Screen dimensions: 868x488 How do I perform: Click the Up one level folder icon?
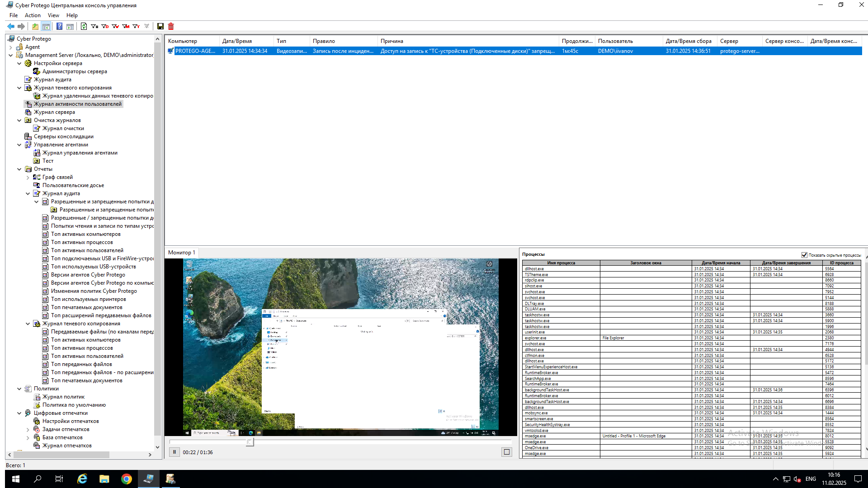pos(35,26)
